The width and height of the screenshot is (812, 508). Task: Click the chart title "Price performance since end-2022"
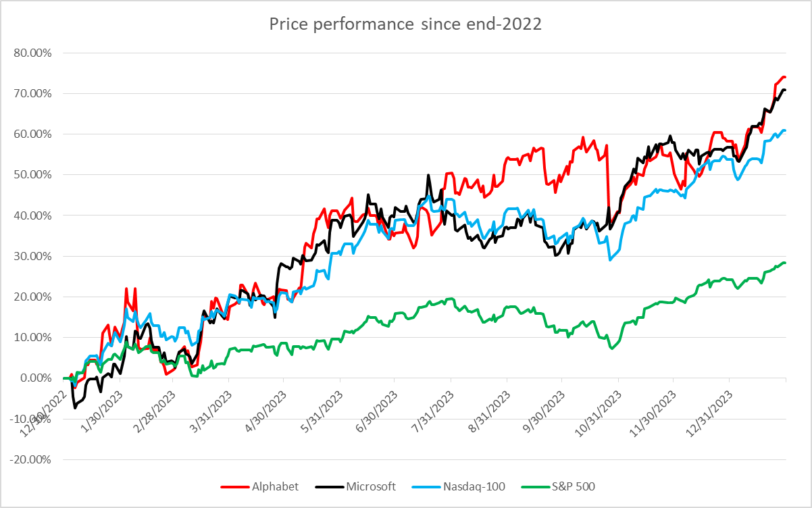[405, 25]
